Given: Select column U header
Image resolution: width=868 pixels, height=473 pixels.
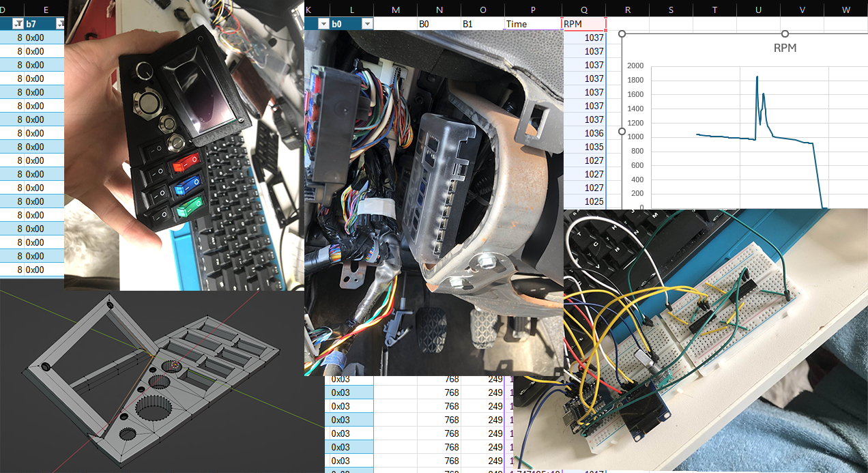Looking at the screenshot, I should pyautogui.click(x=759, y=10).
